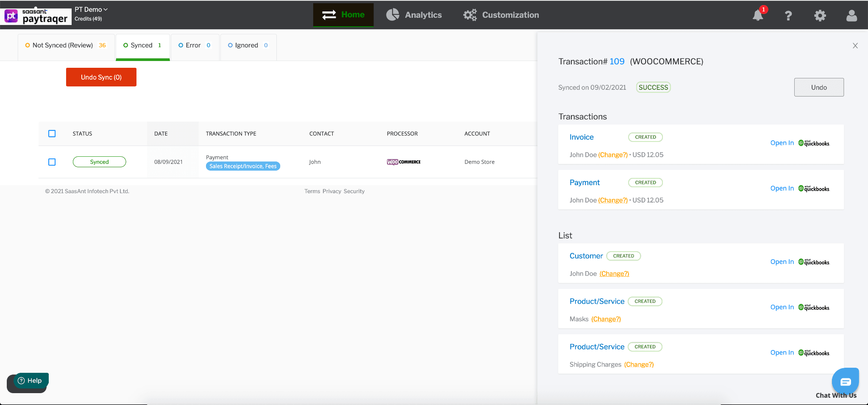
Task: Click Change? under Customer John Doe
Action: click(x=615, y=274)
